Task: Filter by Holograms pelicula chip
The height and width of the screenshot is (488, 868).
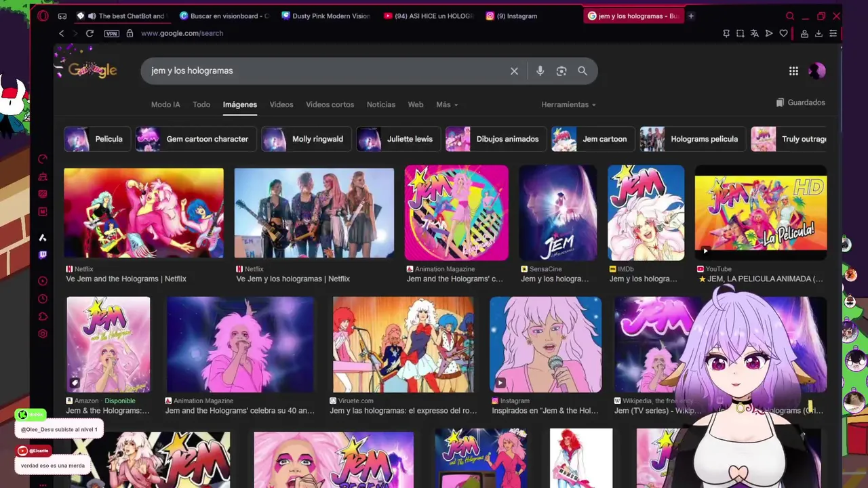Action: (692, 139)
